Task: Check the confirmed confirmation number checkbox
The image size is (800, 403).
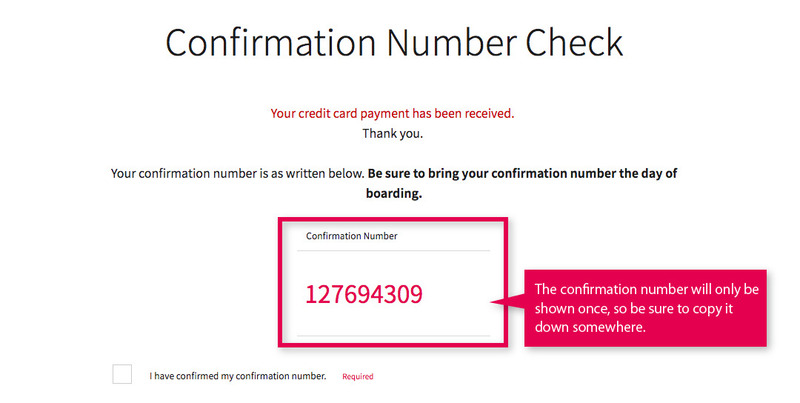Action: point(122,375)
